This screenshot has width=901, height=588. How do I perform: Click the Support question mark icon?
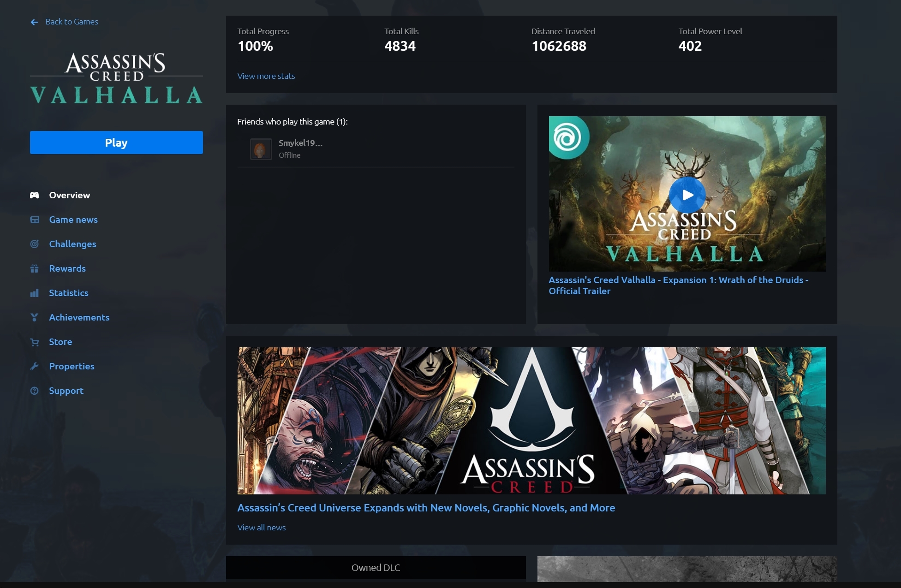click(35, 391)
